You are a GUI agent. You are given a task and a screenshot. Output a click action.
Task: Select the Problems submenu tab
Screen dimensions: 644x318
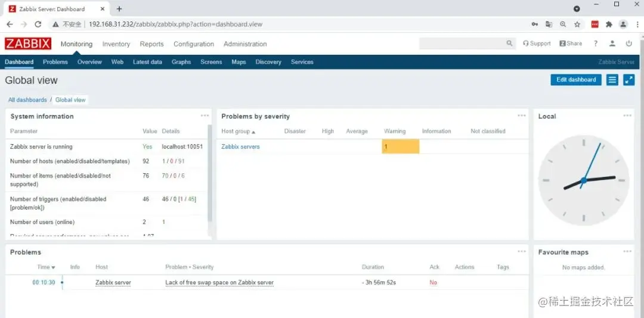[x=55, y=62]
